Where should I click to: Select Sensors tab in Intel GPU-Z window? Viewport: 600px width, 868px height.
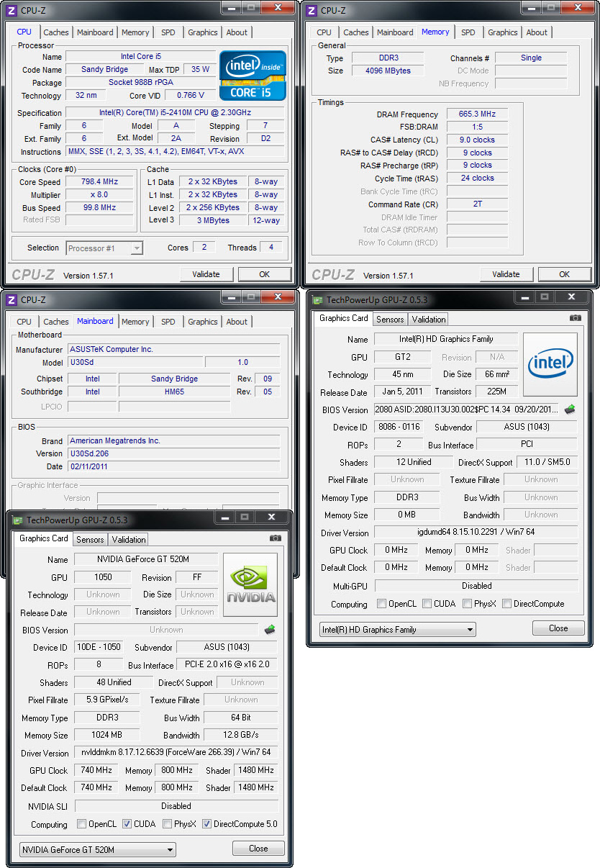(390, 319)
